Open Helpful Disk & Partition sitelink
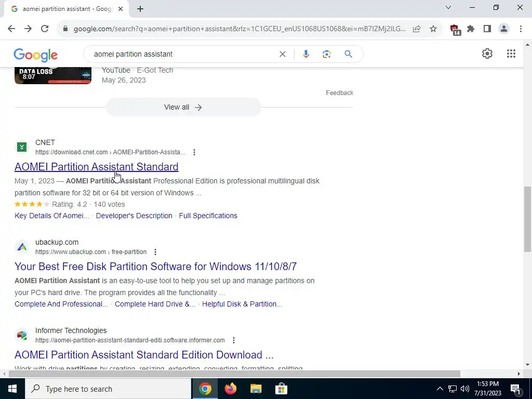The height and width of the screenshot is (399, 532). tap(242, 304)
